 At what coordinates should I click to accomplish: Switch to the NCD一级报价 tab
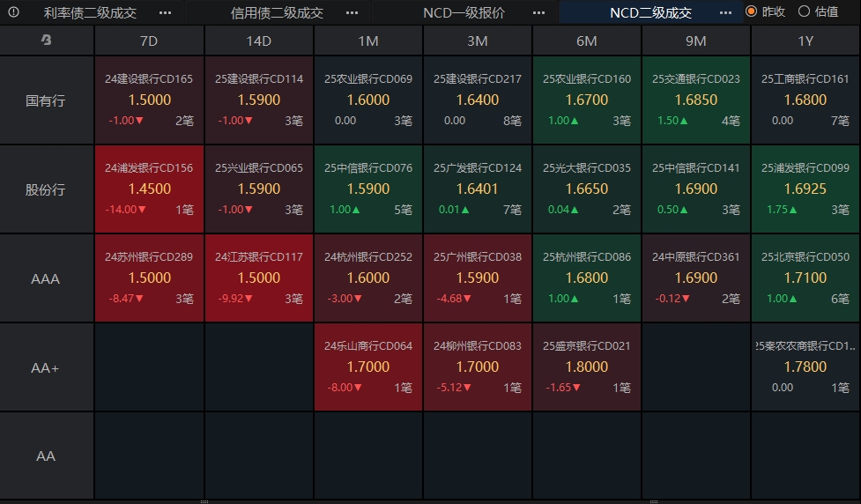pyautogui.click(x=464, y=12)
